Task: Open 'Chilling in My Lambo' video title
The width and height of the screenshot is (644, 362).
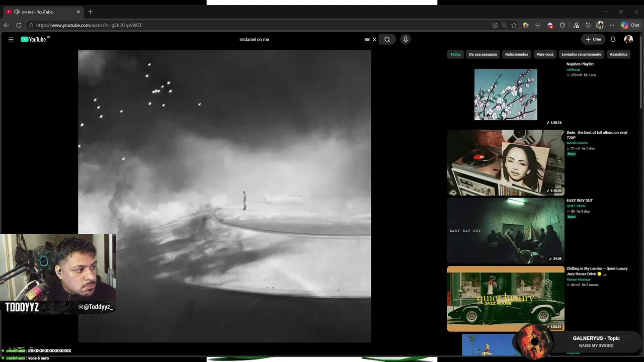Action: coord(597,271)
